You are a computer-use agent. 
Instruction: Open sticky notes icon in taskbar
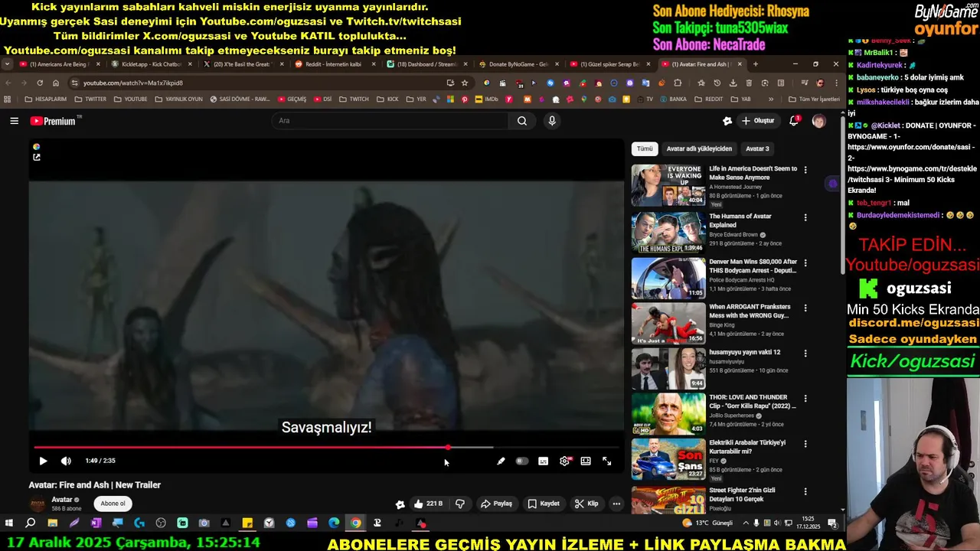247,523
